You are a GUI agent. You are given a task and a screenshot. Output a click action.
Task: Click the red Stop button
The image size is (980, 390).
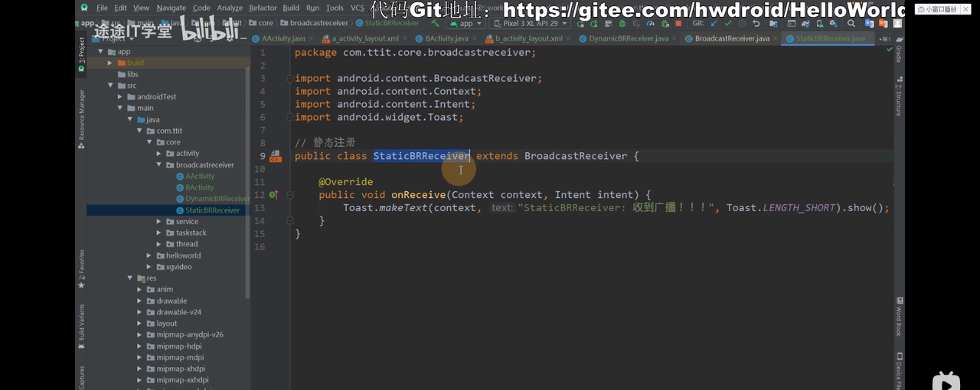678,24
